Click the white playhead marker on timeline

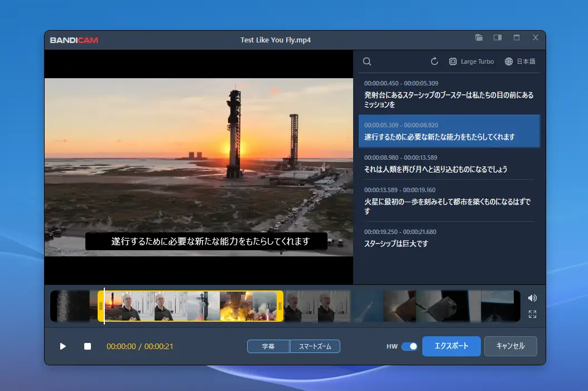tap(104, 306)
